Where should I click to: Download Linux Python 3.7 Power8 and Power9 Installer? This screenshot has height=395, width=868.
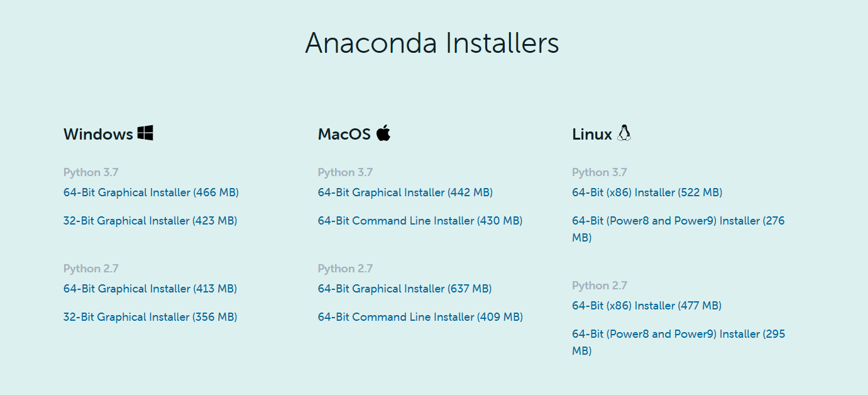tap(678, 229)
